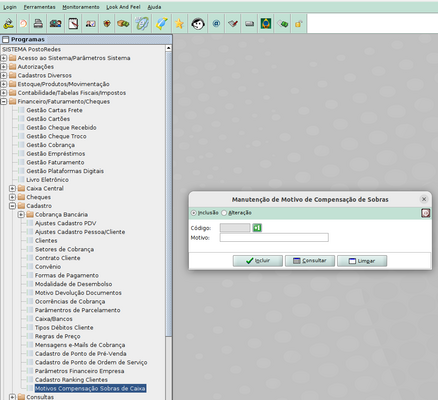Click the notepad with pen toolbar icon
The image size is (438, 400).
(x=73, y=24)
